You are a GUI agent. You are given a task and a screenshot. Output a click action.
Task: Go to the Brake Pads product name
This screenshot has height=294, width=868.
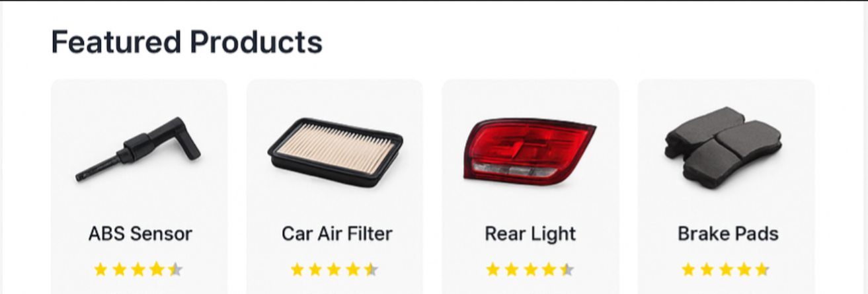click(728, 234)
